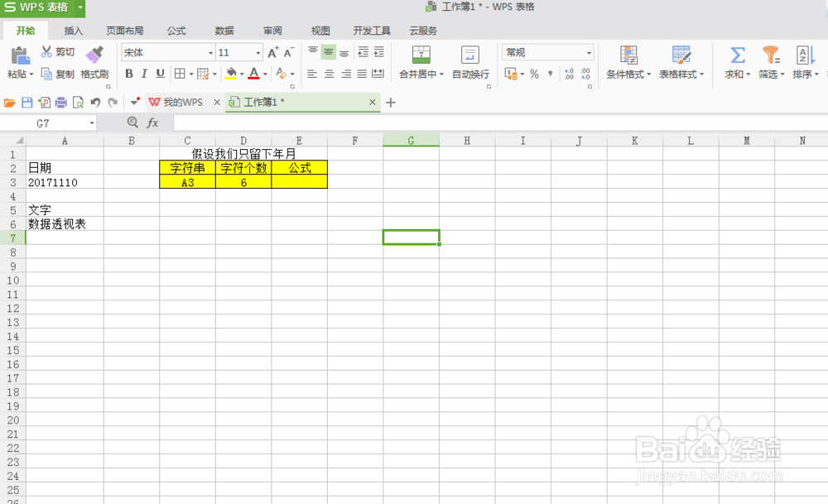The height and width of the screenshot is (504, 828).
Task: Select cell A3 containing 20171110
Action: 65,182
